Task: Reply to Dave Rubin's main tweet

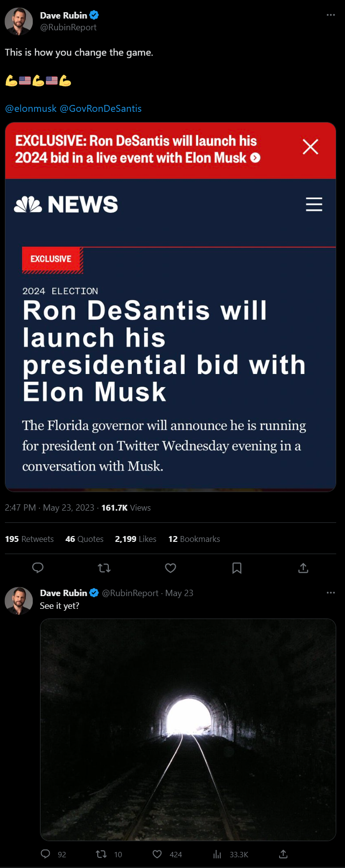Action: tap(38, 568)
